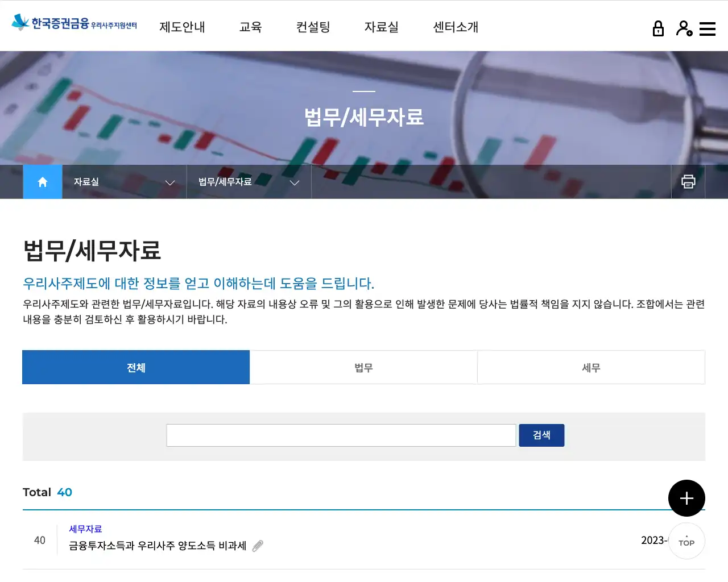This screenshot has height=582, width=728.
Task: Select the 전체 tab
Action: click(x=136, y=367)
